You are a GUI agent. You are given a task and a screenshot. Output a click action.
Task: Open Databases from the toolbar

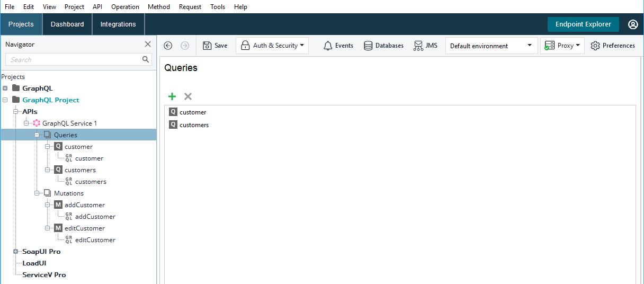click(384, 46)
